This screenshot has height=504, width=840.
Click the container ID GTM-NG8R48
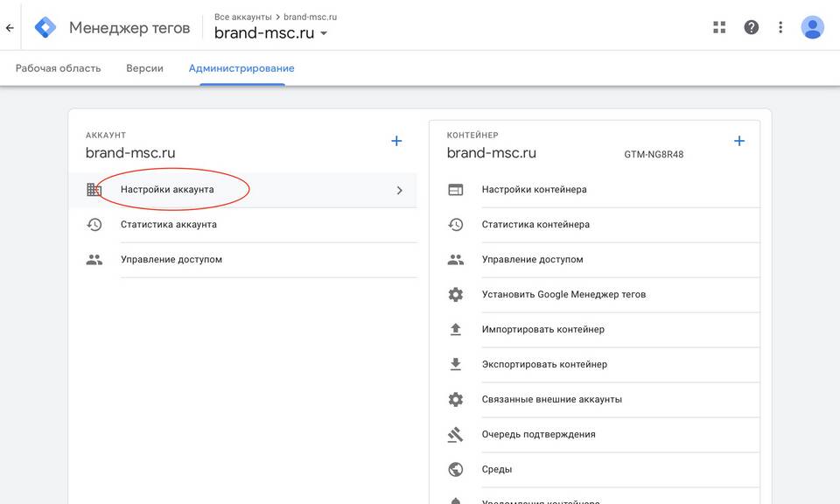[654, 154]
